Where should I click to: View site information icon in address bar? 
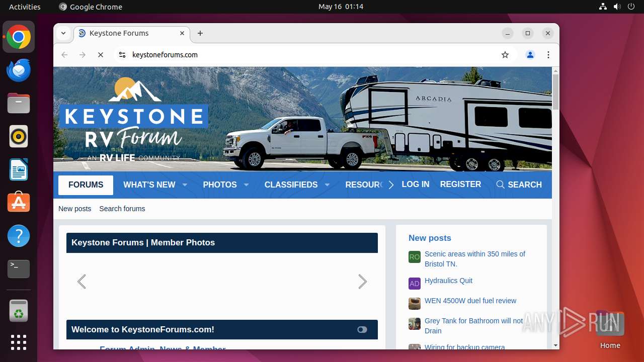tap(122, 55)
